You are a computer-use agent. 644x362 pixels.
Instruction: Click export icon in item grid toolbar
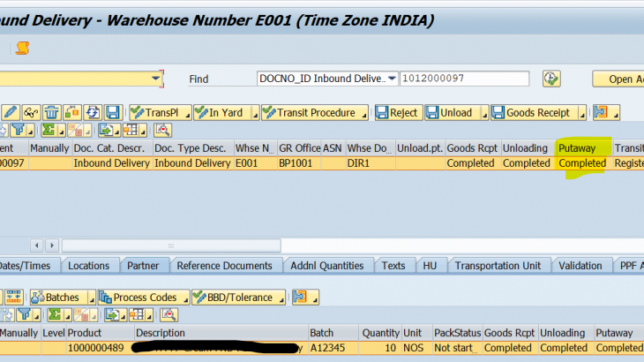coord(112,314)
